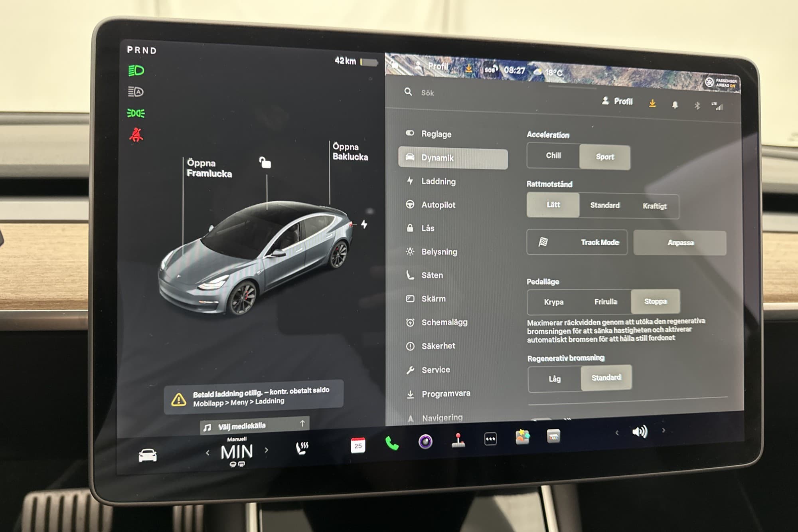
Task: Open the purple camera app icon
Action: pos(425,441)
